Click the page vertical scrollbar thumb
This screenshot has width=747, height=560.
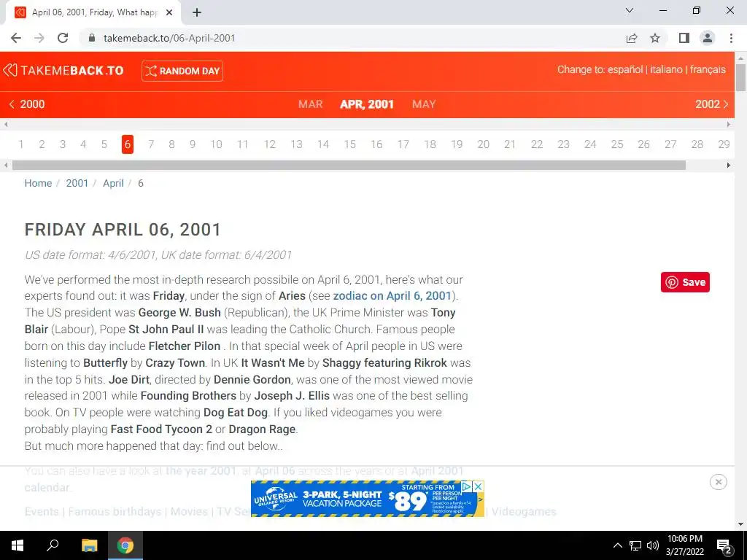741,77
